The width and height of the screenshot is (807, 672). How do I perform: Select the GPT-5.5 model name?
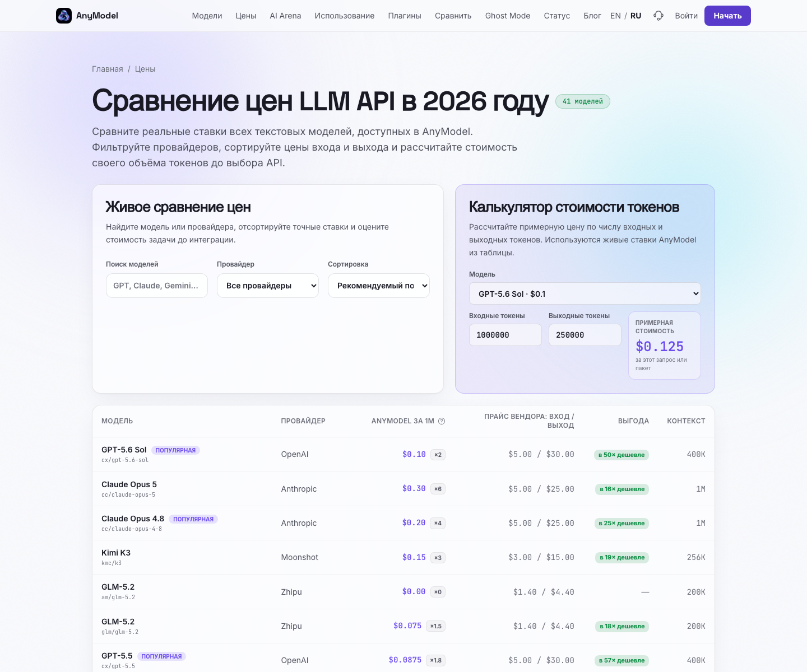(x=117, y=656)
